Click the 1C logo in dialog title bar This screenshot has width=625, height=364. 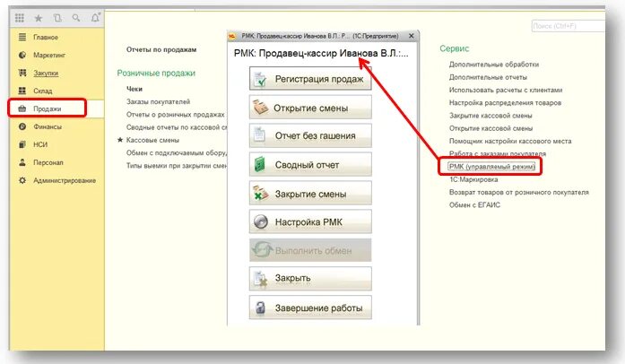(x=232, y=36)
